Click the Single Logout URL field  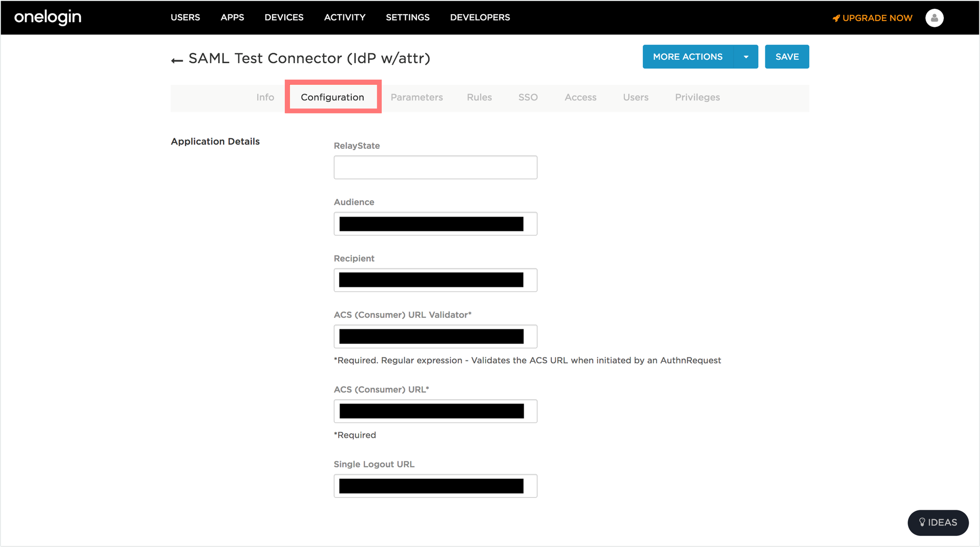[435, 486]
